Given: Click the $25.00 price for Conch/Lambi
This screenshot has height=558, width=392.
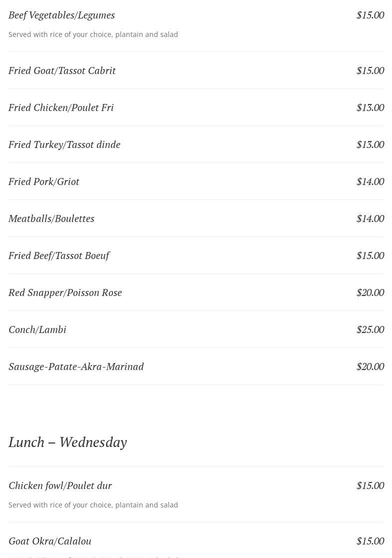Looking at the screenshot, I should pyautogui.click(x=370, y=329).
